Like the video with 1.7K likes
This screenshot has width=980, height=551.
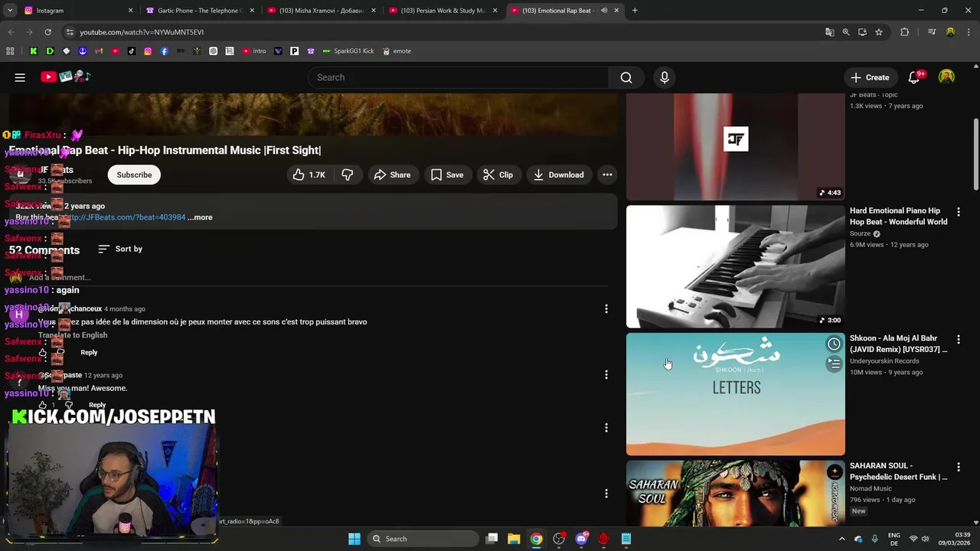[x=309, y=174]
